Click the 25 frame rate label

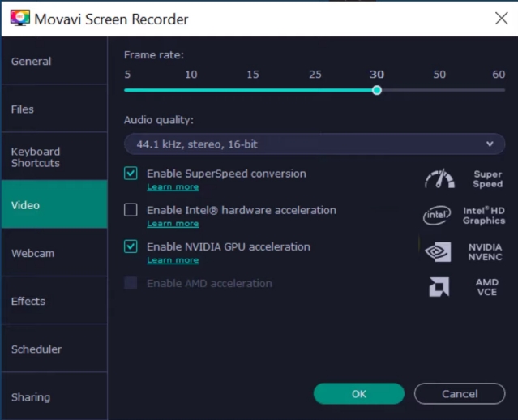click(315, 75)
